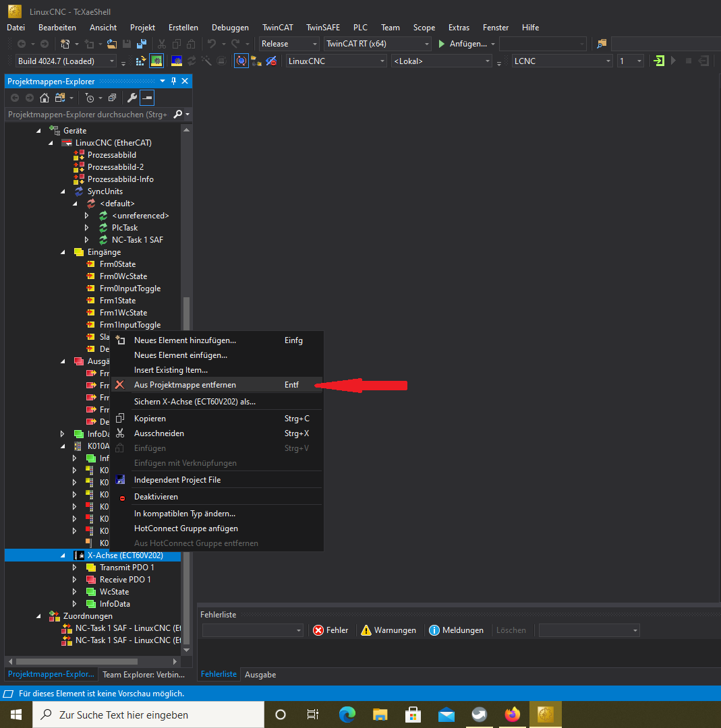Image resolution: width=721 pixels, height=728 pixels.
Task: Click the explorer horizontal scrollbar thumb
Action: click(77, 661)
